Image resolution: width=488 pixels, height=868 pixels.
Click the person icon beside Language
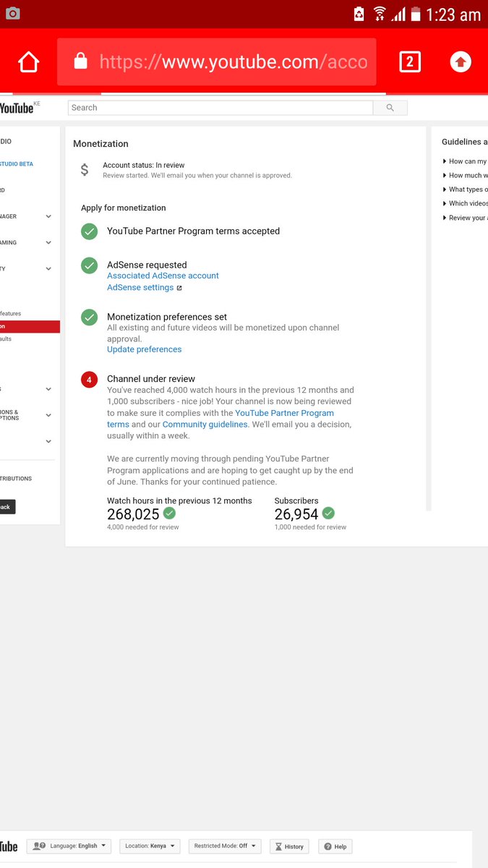pos(39,846)
